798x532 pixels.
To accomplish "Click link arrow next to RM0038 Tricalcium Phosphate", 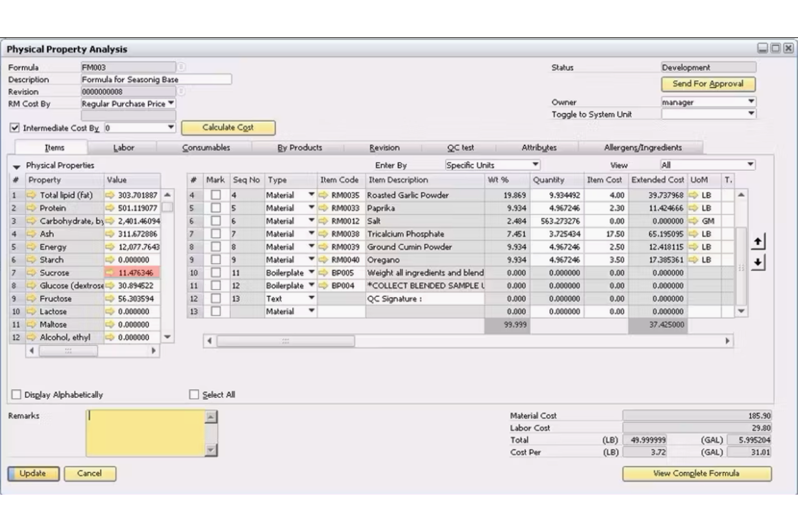I will (x=324, y=234).
